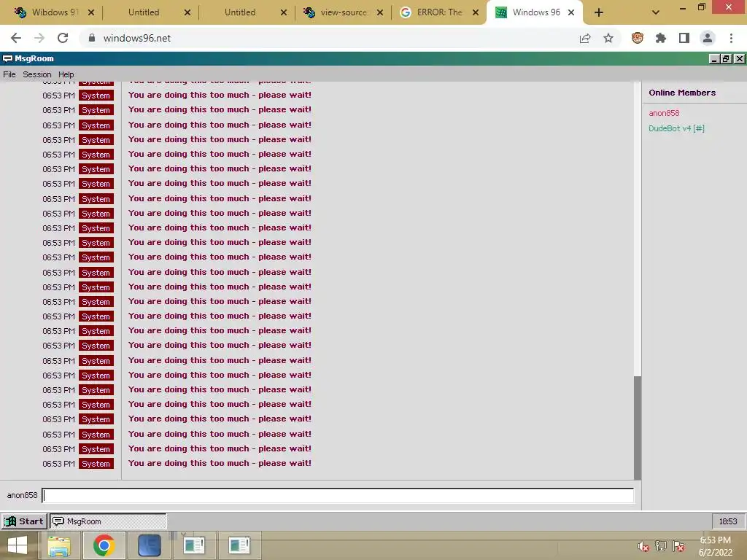Image resolution: width=747 pixels, height=560 pixels.
Task: Open the MsgRoom Session menu
Action: pyautogui.click(x=37, y=74)
